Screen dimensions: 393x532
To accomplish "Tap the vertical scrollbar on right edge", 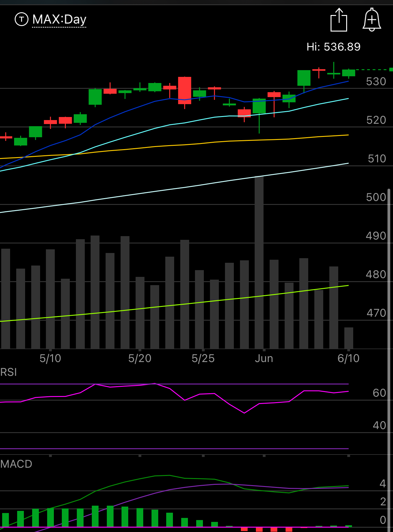I will pos(389,360).
